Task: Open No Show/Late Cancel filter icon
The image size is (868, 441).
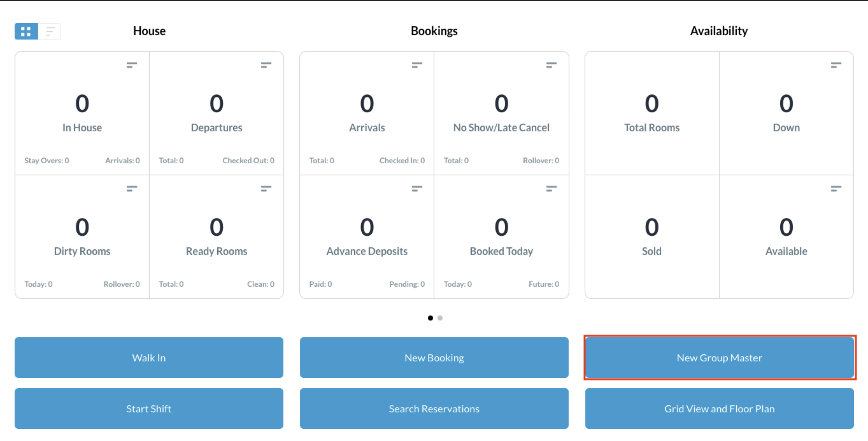Action: coord(551,65)
